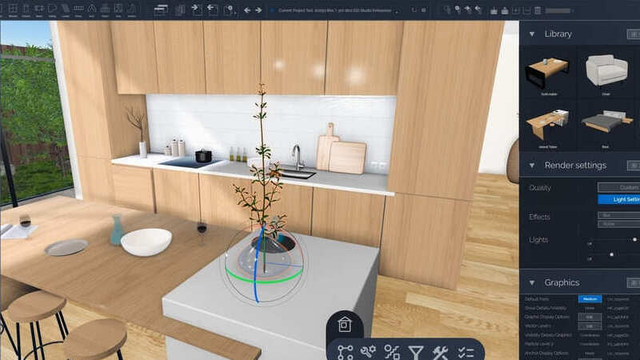Click the project title text in toolbar
The height and width of the screenshot is (360, 640).
coord(334,11)
